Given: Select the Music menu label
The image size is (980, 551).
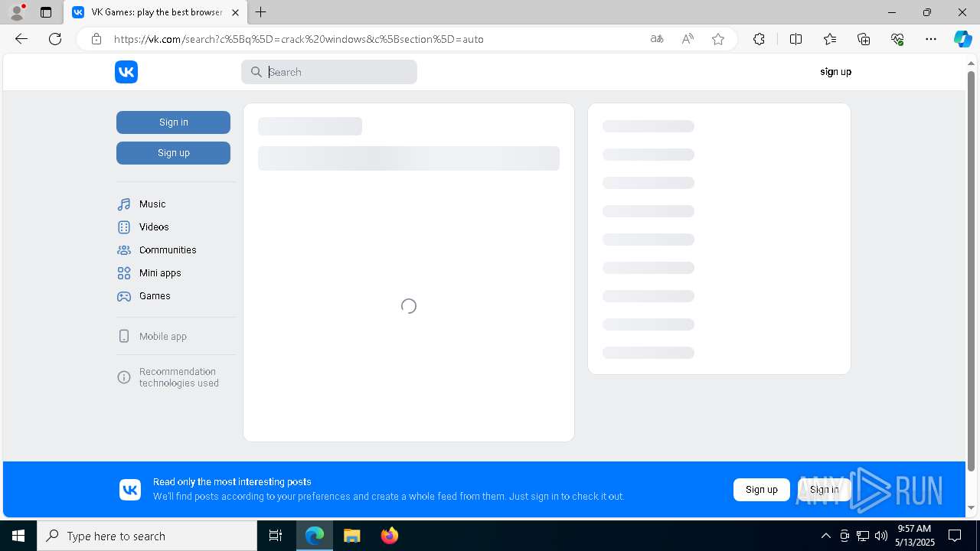Looking at the screenshot, I should click(x=152, y=204).
